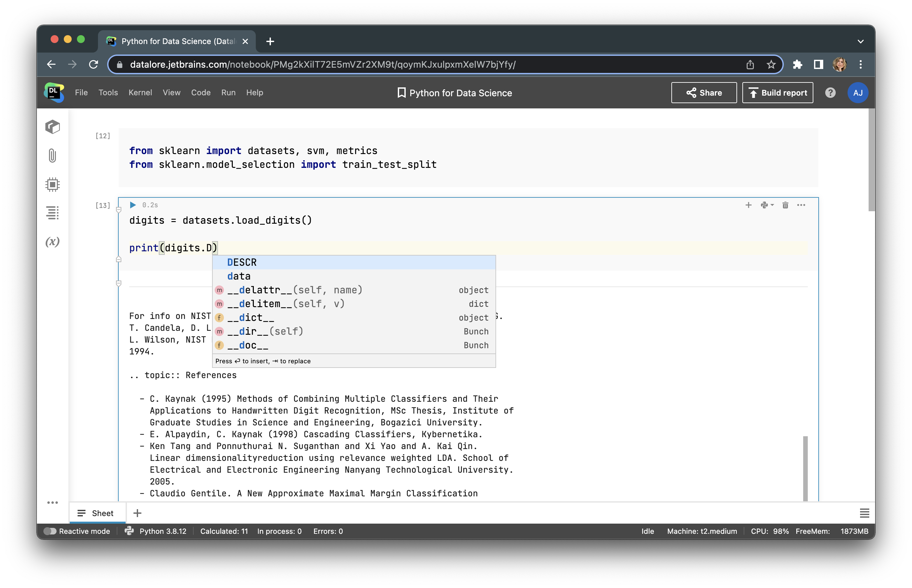Open the Kernel menu
Screen dimensions: 912x588
tap(140, 93)
